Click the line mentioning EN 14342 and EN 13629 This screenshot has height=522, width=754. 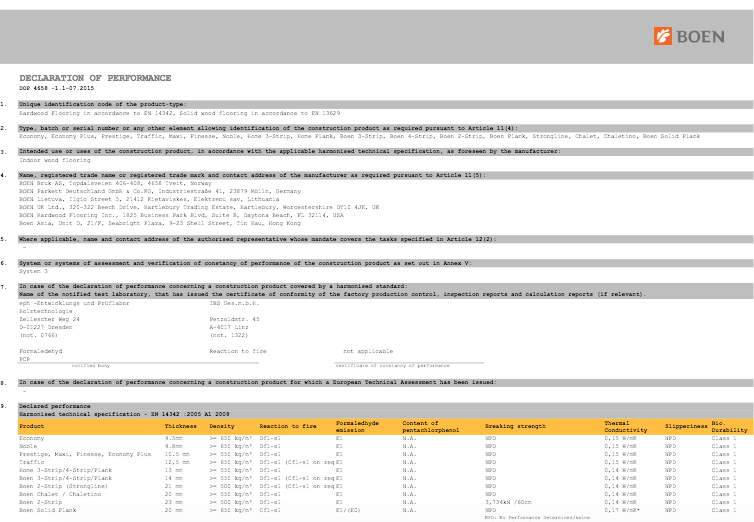[x=180, y=113]
